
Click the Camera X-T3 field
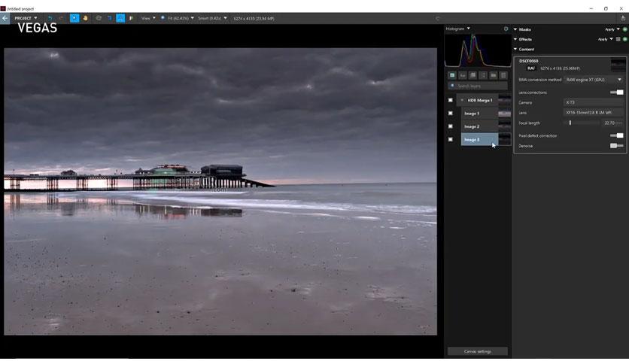tap(594, 102)
